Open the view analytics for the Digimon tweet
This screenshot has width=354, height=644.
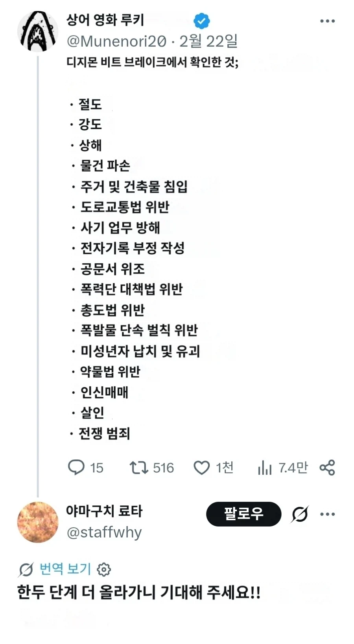[x=267, y=468]
